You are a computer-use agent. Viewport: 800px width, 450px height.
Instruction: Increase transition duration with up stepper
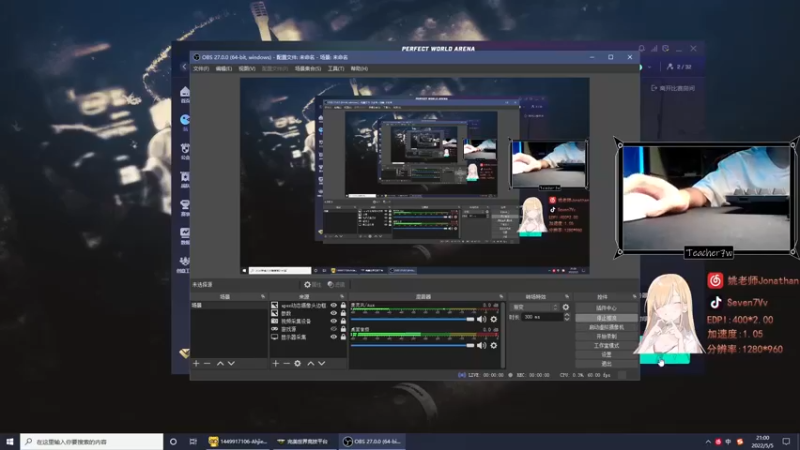pos(566,315)
